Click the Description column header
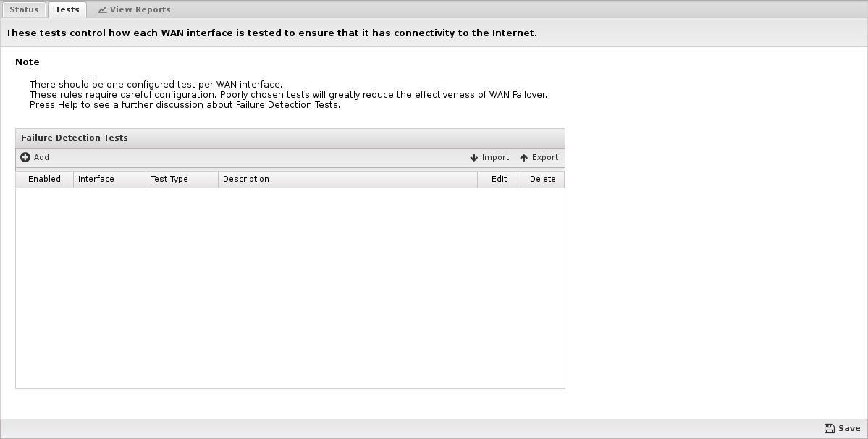This screenshot has height=439, width=868. pyautogui.click(x=347, y=180)
